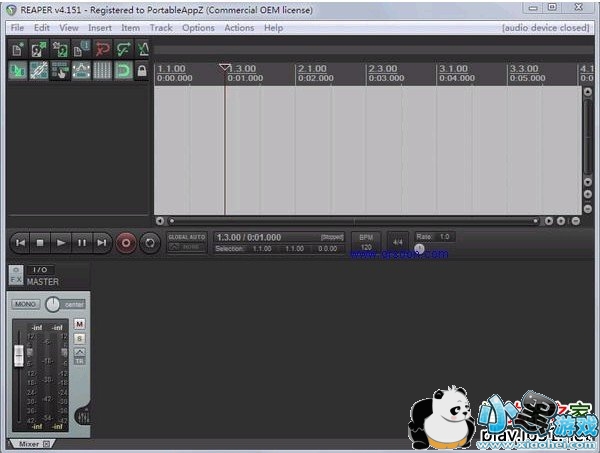Click the Selection start value 1.1.00
This screenshot has width=600, height=453.
(262, 249)
